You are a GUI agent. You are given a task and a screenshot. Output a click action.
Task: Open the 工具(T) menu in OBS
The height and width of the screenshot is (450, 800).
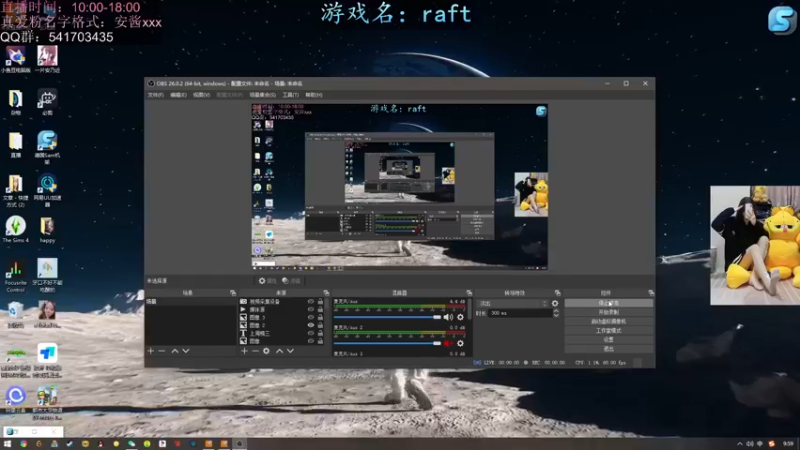click(x=290, y=95)
